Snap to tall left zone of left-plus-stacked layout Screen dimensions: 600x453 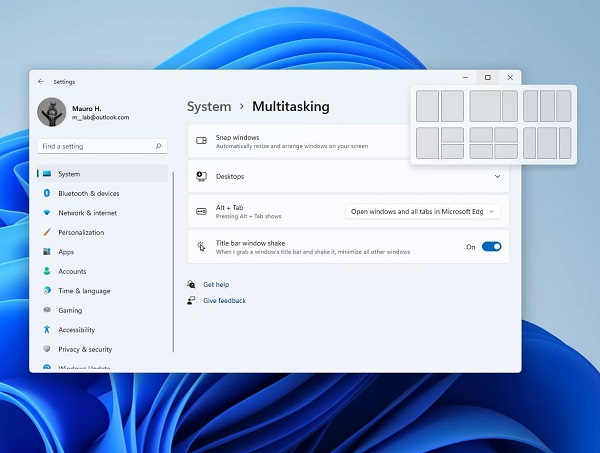click(427, 143)
